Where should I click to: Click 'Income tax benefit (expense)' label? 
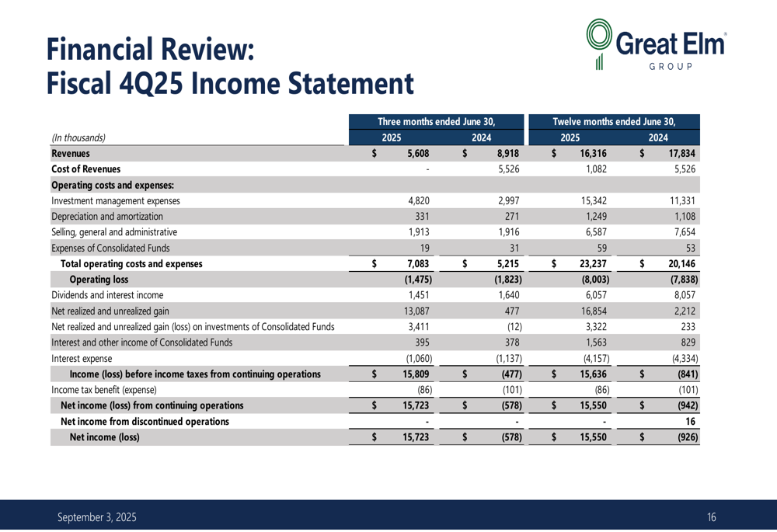click(x=104, y=390)
